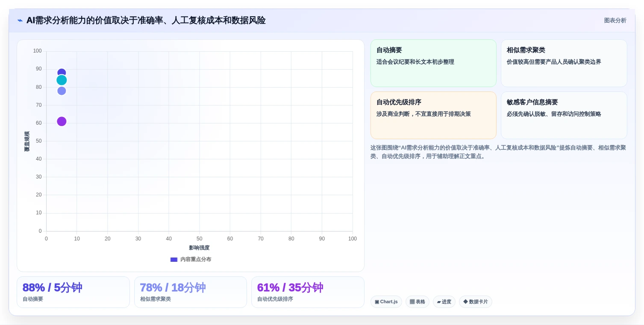
Task: Click 自动摘要 label under the 88% stat
Action: tap(33, 299)
